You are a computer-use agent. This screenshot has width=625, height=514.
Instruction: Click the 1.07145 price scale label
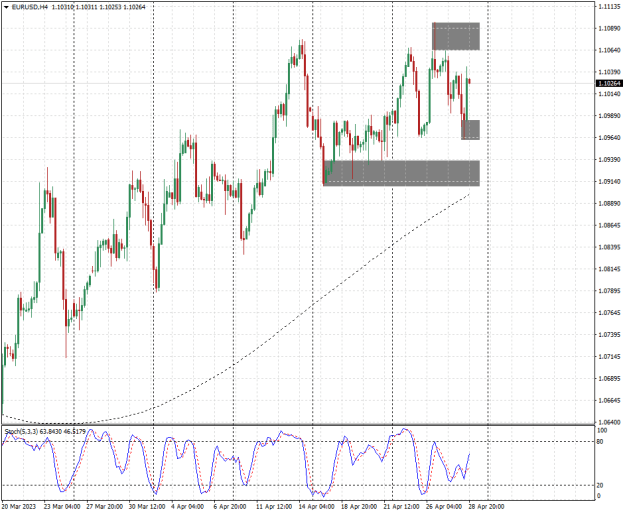coord(609,357)
